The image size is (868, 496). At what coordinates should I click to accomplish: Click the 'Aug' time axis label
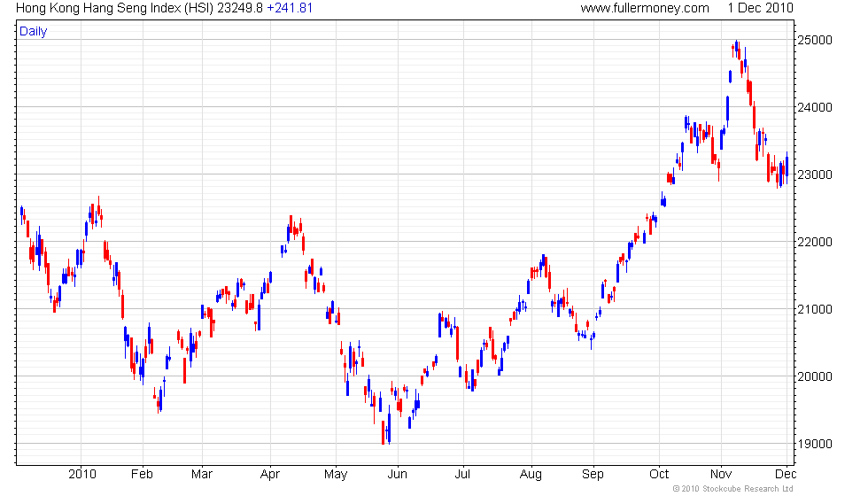pyautogui.click(x=531, y=475)
